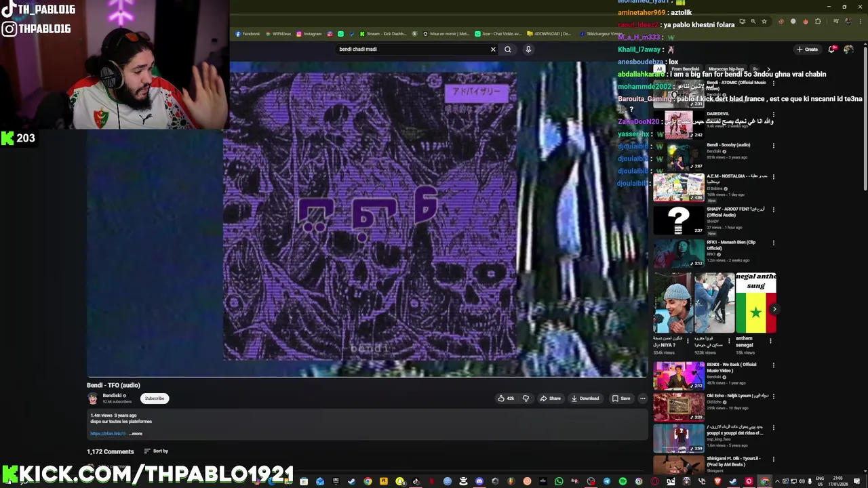The width and height of the screenshot is (868, 488).
Task: Open 'RFK1 - Manash Bien' video
Action: click(x=679, y=253)
